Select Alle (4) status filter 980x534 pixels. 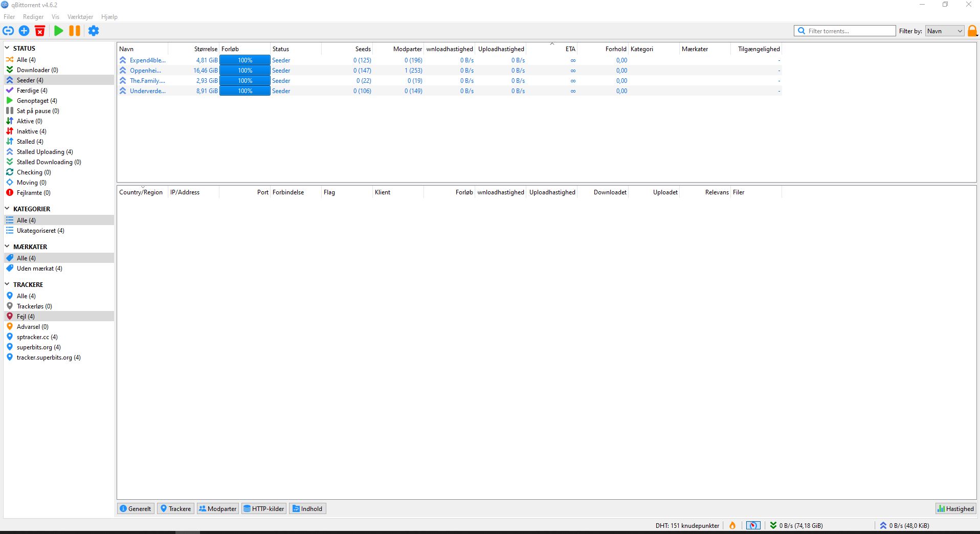59,60
